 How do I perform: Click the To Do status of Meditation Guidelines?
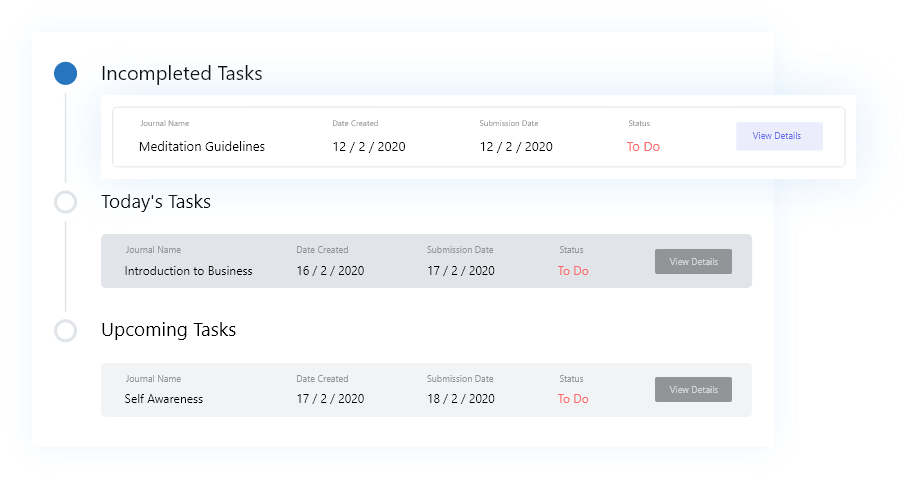[x=643, y=147]
